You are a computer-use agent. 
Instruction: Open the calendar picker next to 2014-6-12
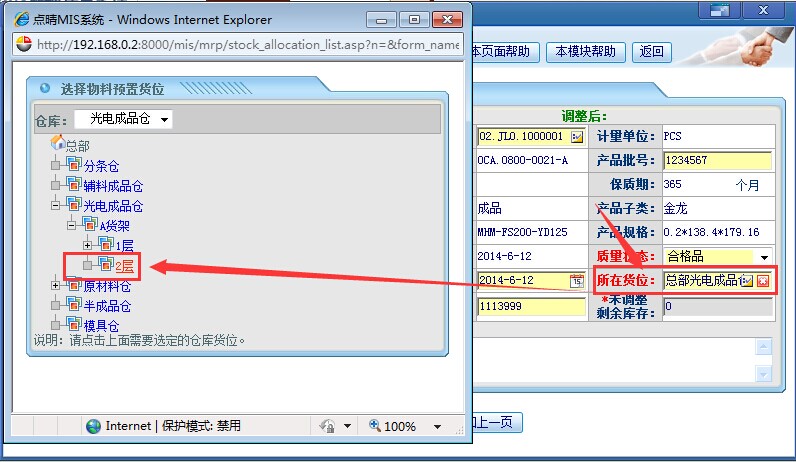[577, 280]
